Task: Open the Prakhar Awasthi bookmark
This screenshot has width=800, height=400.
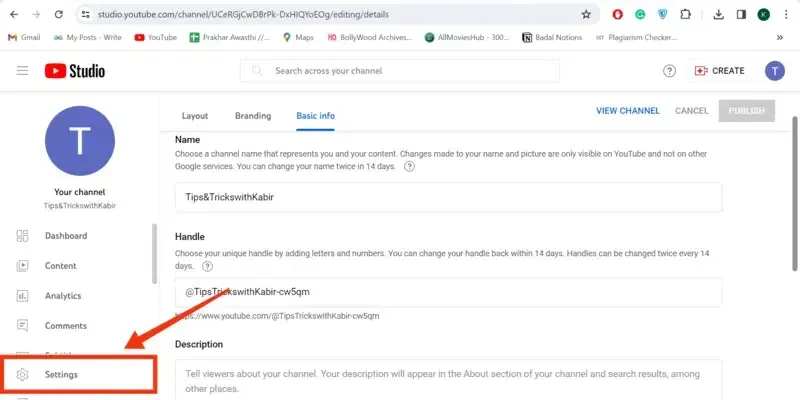Action: pos(230,37)
